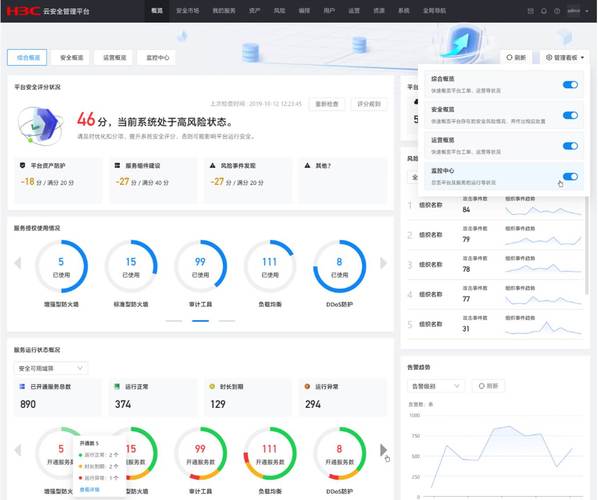Click the rank 5 organization row with 31
Screen dimensions: 598x500
(x=495, y=324)
